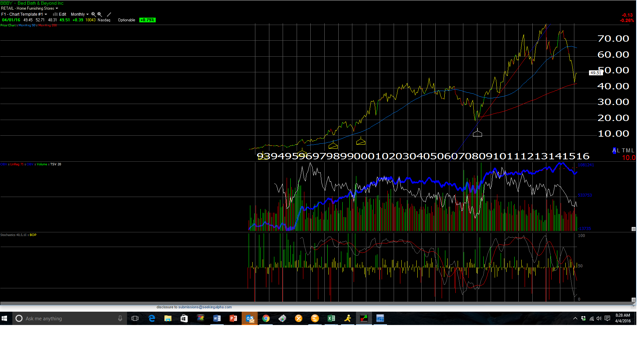This screenshot has width=640, height=360.
Task: Open the Monthly timeframe dropdown
Action: 80,14
